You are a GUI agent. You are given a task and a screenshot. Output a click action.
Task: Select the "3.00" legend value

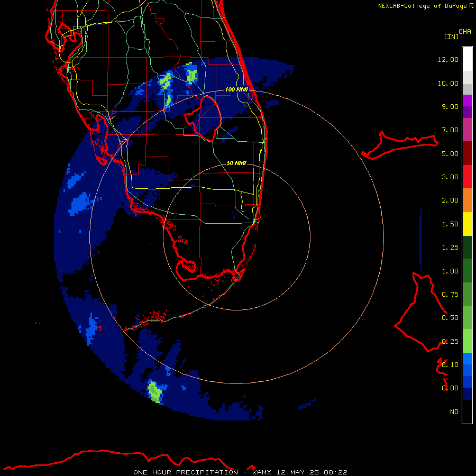click(x=450, y=177)
